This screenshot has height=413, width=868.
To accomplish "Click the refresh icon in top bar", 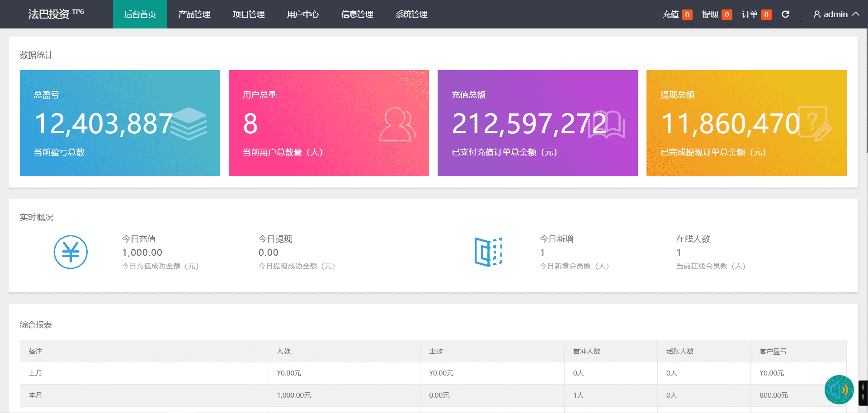I will (785, 14).
